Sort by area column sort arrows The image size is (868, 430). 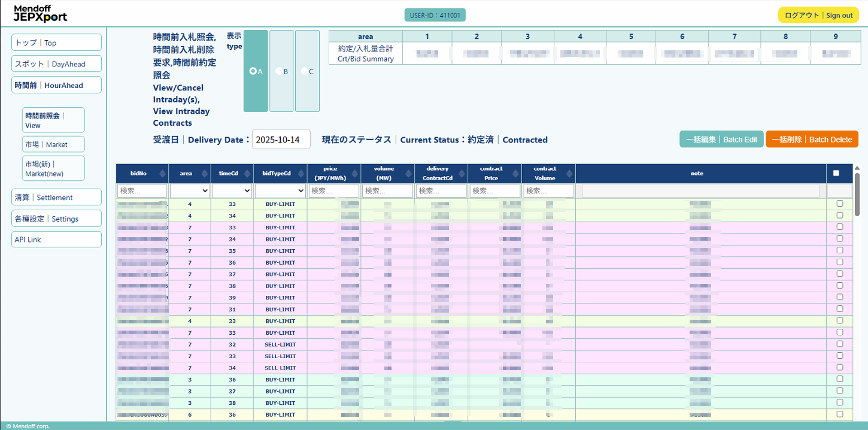click(204, 174)
